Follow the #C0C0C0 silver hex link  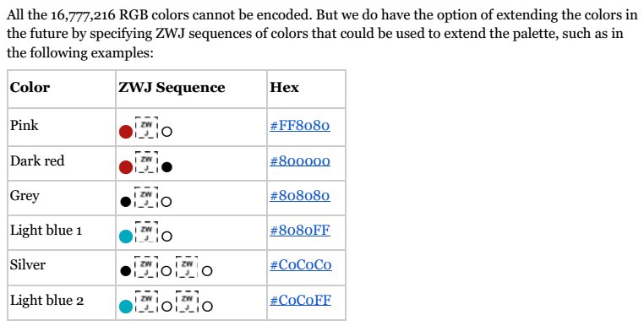point(301,265)
